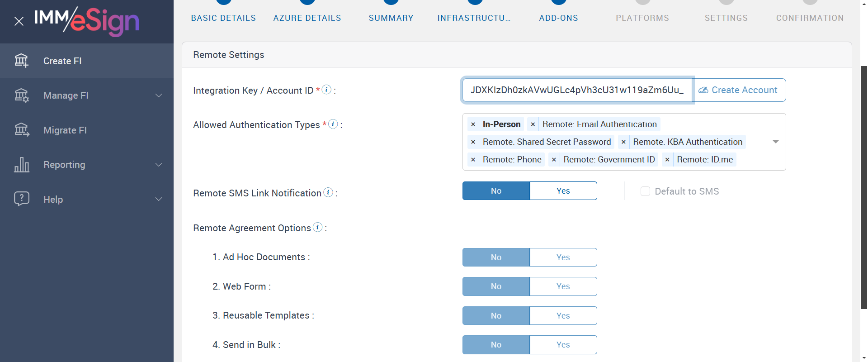Click info icon beside Allowed Authentication Types
Screen dimensions: 868x362
[333, 124]
